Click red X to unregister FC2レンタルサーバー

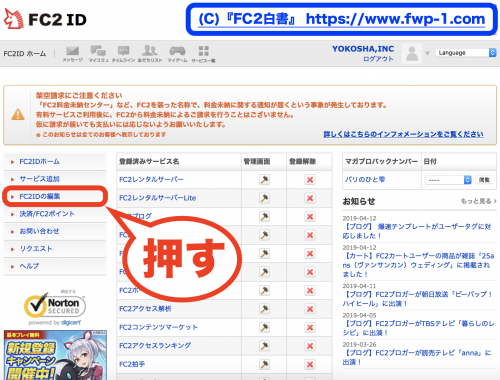click(310, 180)
